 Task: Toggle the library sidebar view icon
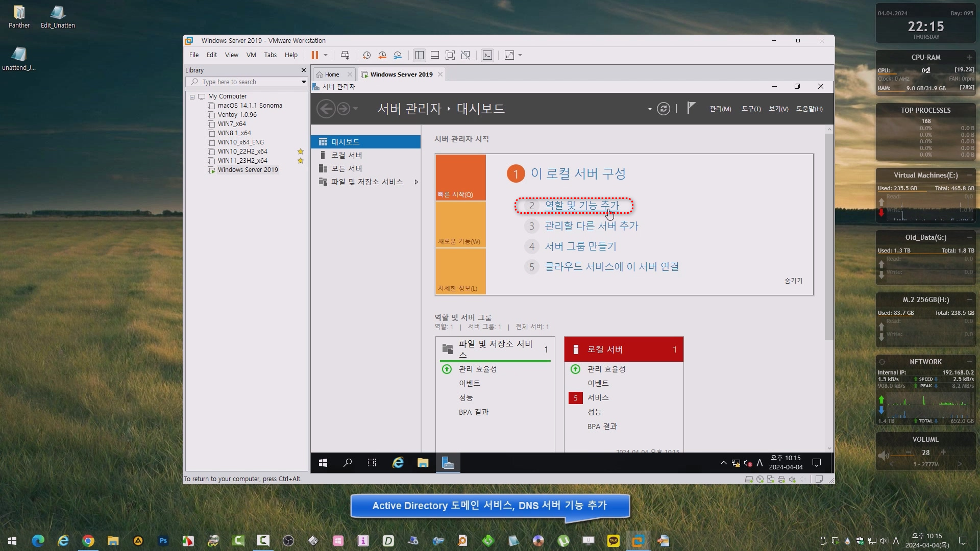(420, 55)
